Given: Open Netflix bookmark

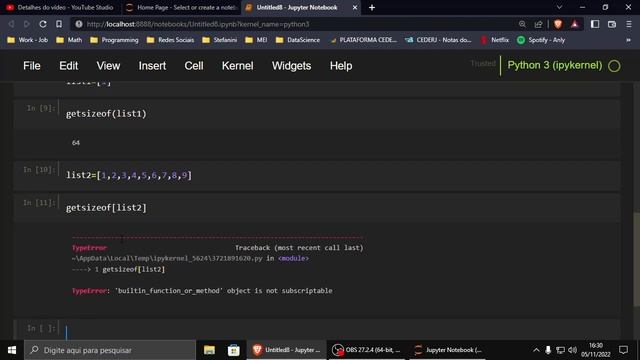Looking at the screenshot, I should click(x=495, y=40).
